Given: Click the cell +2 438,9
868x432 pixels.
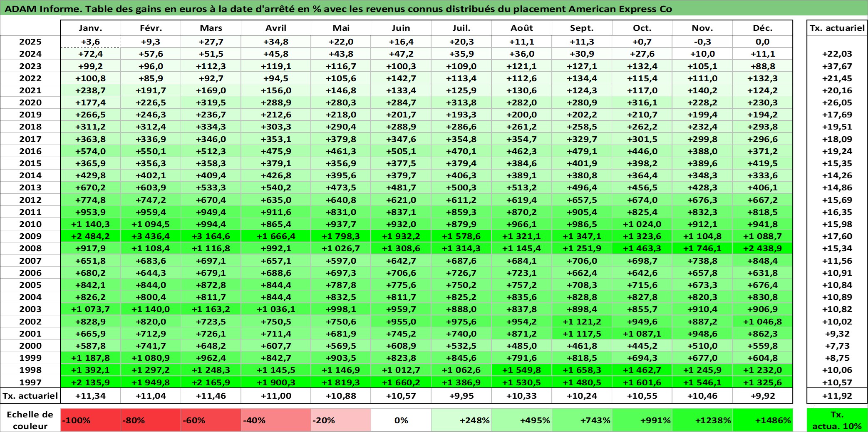Looking at the screenshot, I should coord(762,248).
